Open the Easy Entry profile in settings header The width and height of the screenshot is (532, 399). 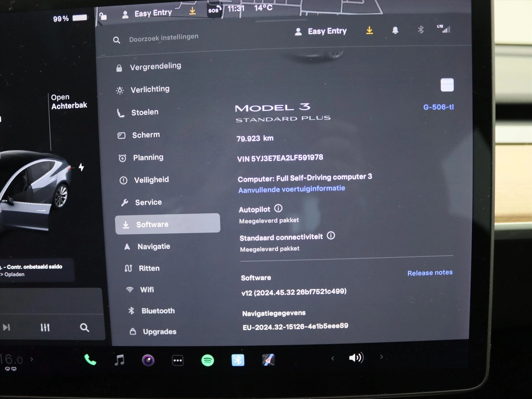(321, 31)
